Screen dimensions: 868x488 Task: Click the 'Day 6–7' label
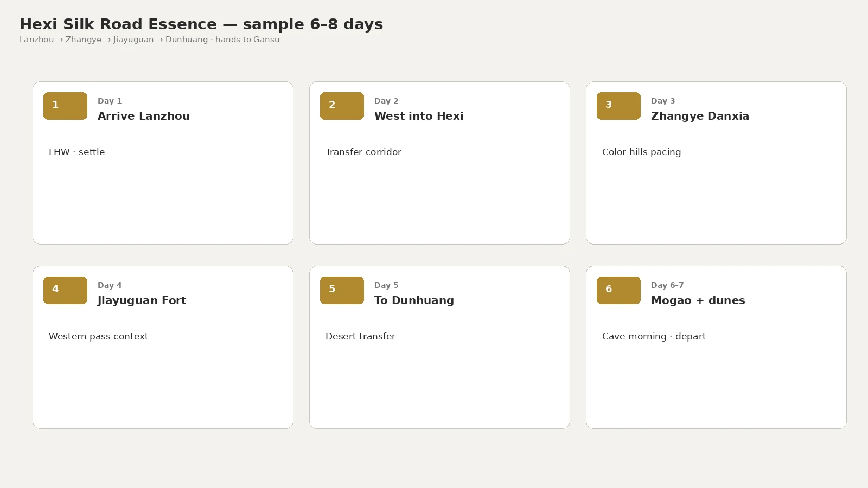(x=667, y=285)
